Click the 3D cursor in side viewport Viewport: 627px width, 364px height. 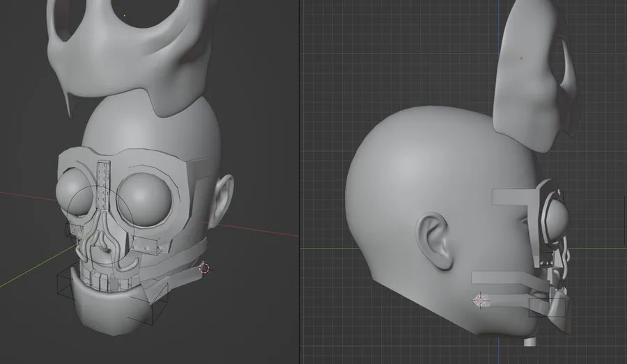tap(481, 301)
